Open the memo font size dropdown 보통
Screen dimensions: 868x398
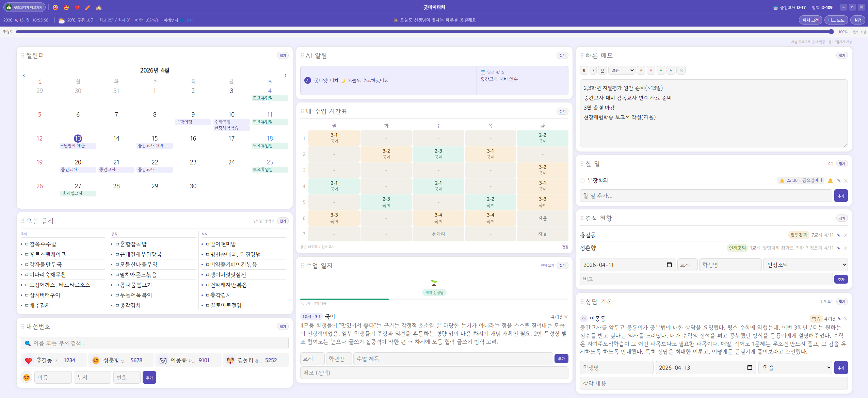tap(622, 70)
